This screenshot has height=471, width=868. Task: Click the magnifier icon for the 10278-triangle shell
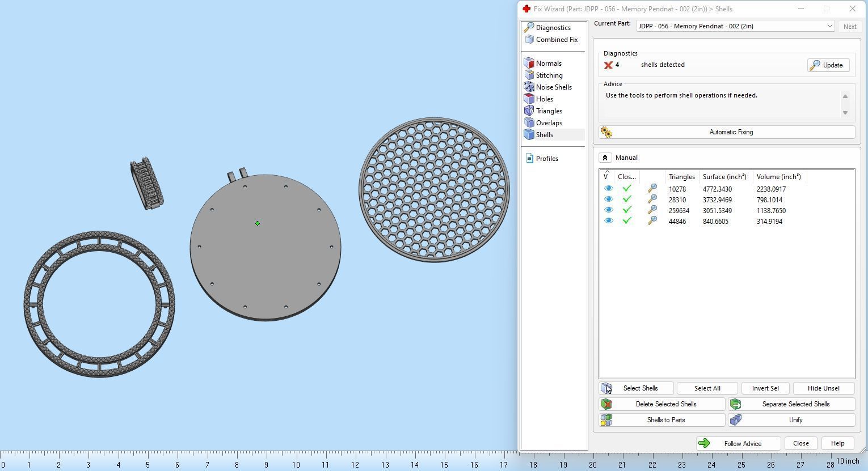pos(652,189)
